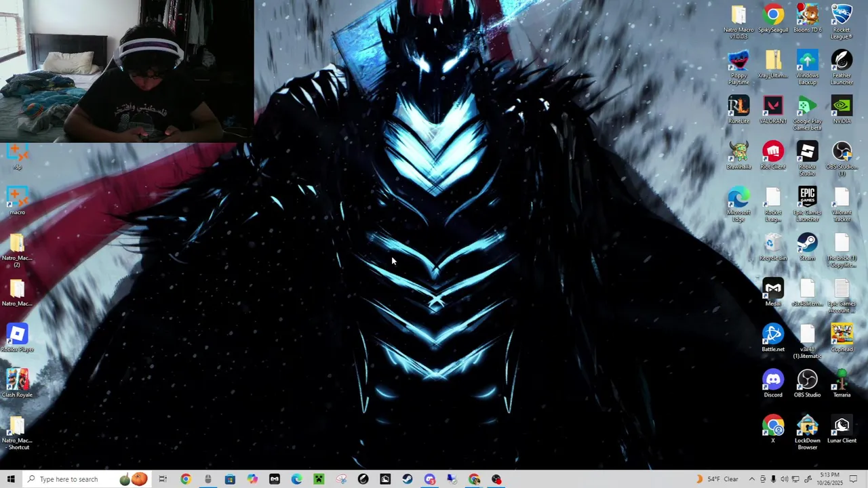
Task: Open the 54°F Clear weather widget
Action: (717, 479)
